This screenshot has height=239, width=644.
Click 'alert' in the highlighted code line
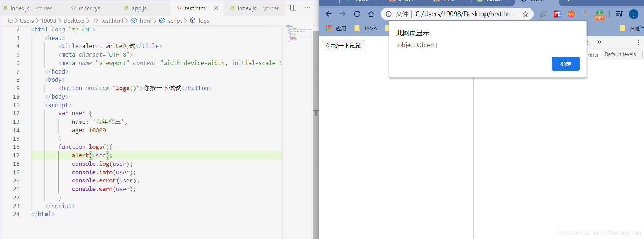80,155
